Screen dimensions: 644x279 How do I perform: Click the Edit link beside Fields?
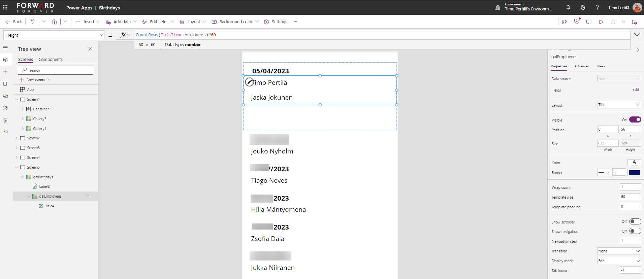(x=636, y=90)
